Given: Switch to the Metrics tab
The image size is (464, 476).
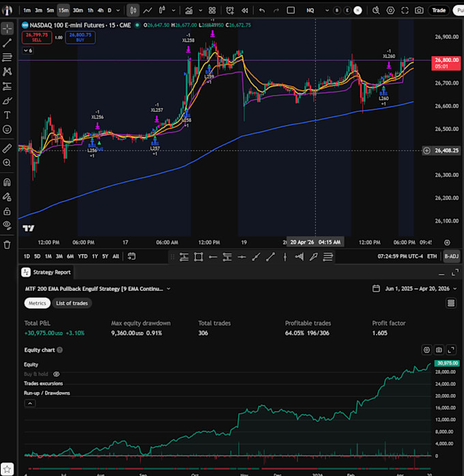Looking at the screenshot, I should click(38, 303).
